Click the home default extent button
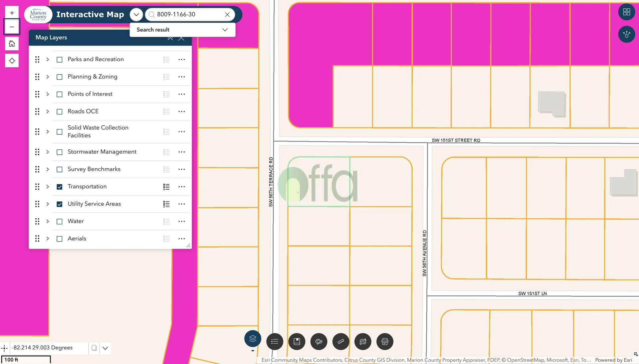Viewport: 639px width, 364px height. pyautogui.click(x=12, y=44)
